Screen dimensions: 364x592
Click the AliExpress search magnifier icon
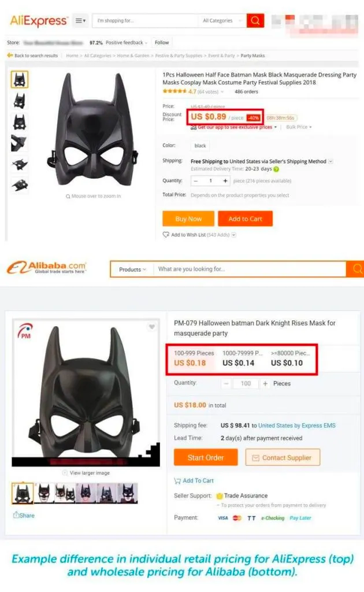254,20
